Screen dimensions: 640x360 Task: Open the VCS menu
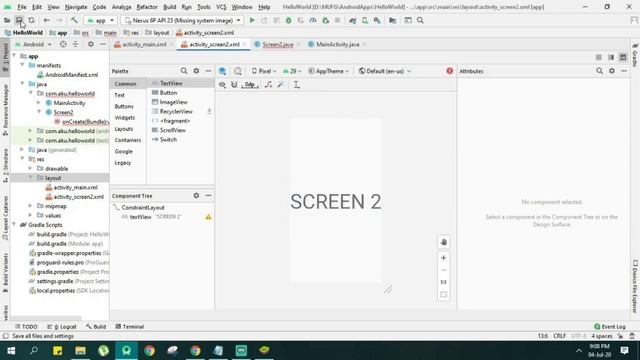(221, 7)
